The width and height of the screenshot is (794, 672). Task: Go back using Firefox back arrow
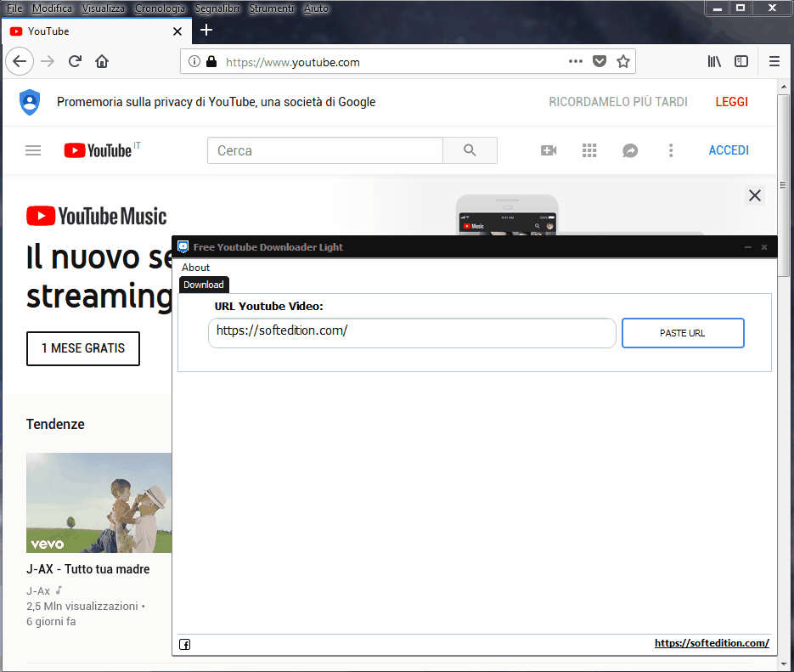click(20, 62)
